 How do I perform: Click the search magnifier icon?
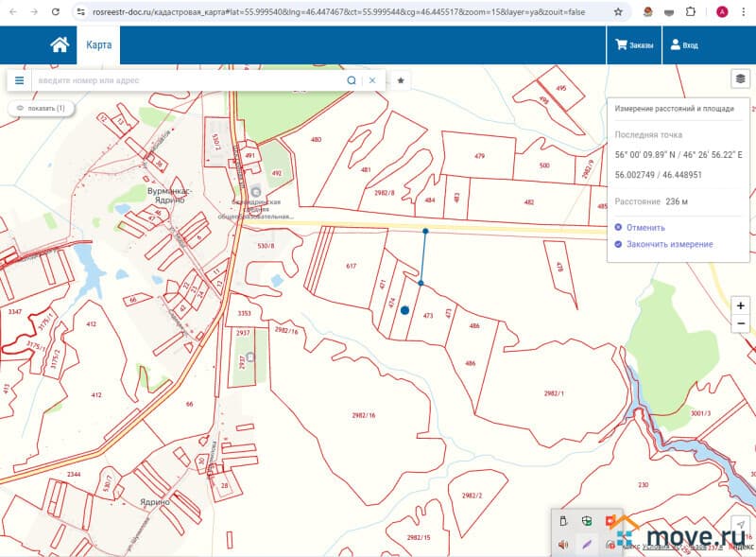click(x=352, y=80)
